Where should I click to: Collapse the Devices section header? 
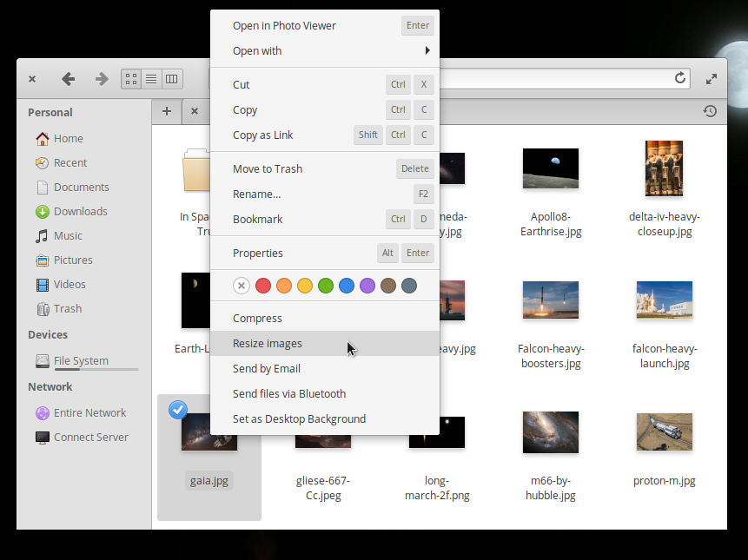click(48, 334)
